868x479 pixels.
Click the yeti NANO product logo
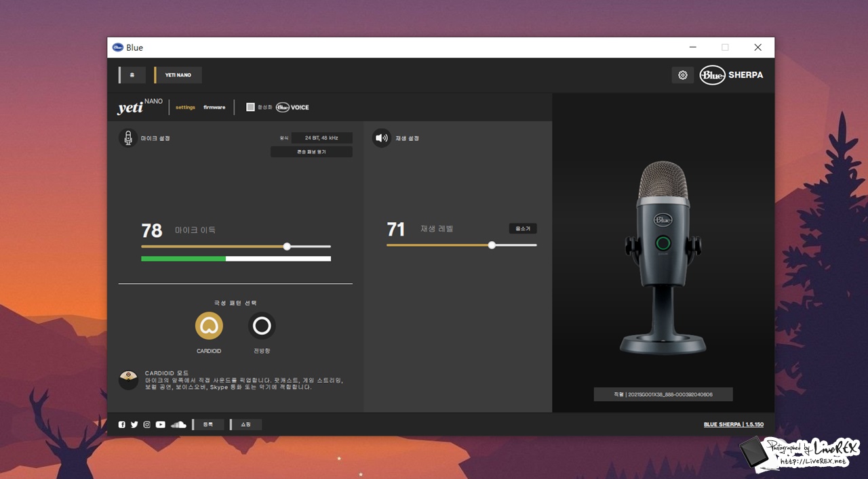pyautogui.click(x=140, y=107)
